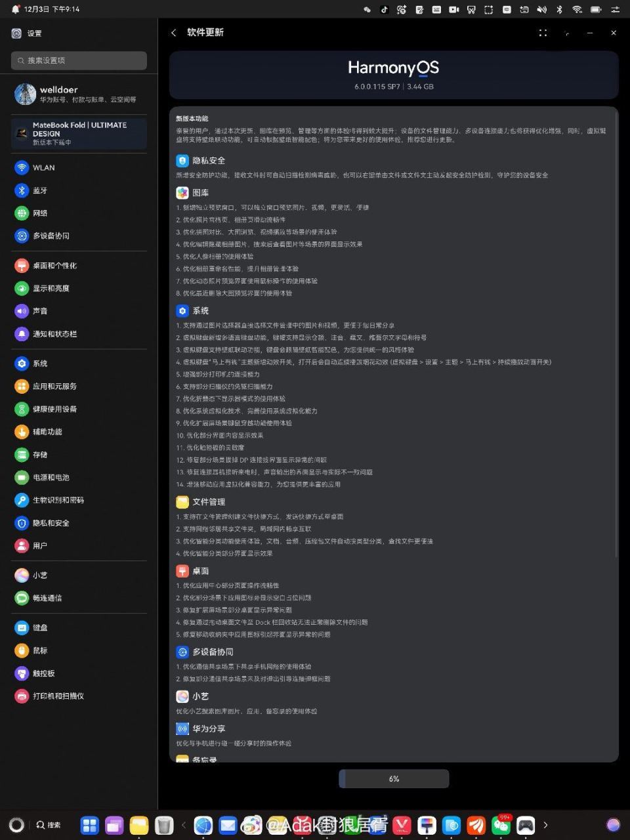Open the trash bin in dock
The image size is (630, 840).
pyautogui.click(x=164, y=825)
